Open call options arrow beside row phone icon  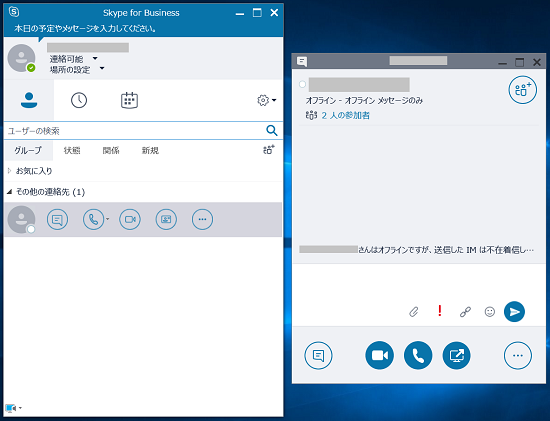tap(107, 219)
